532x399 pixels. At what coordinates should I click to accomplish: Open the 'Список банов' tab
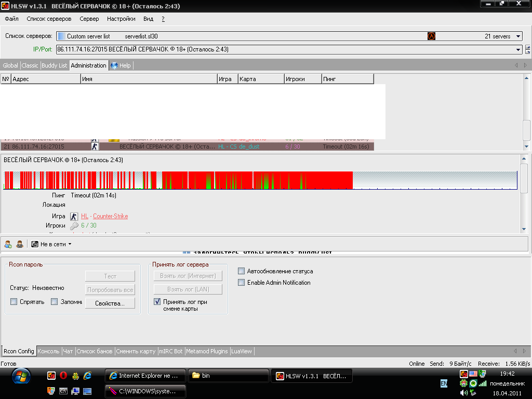point(95,351)
